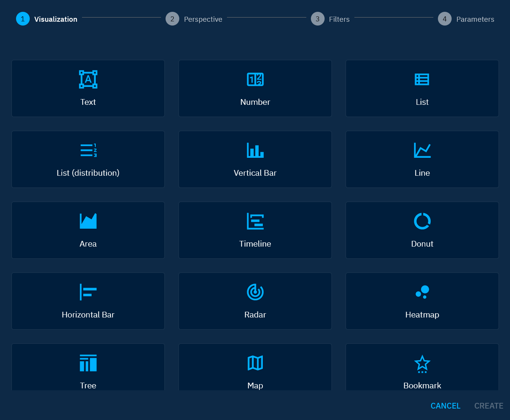Select the Map visualization icon
510x420 pixels.
255,363
